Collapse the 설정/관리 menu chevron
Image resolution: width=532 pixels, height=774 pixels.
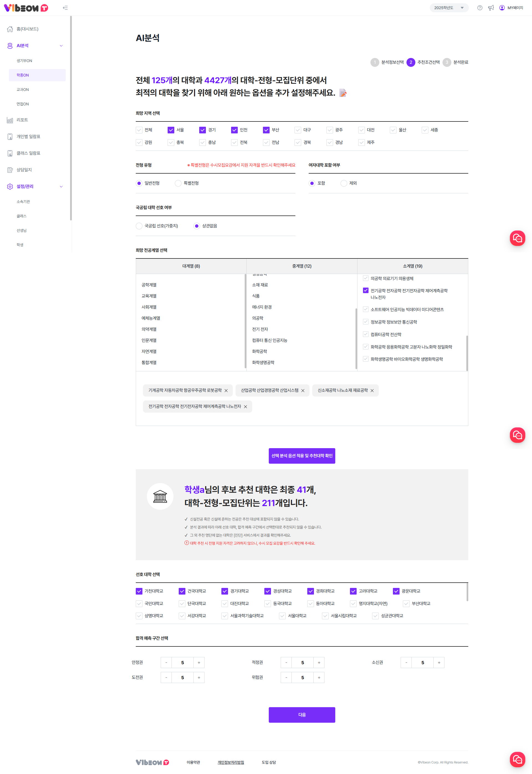(61, 186)
